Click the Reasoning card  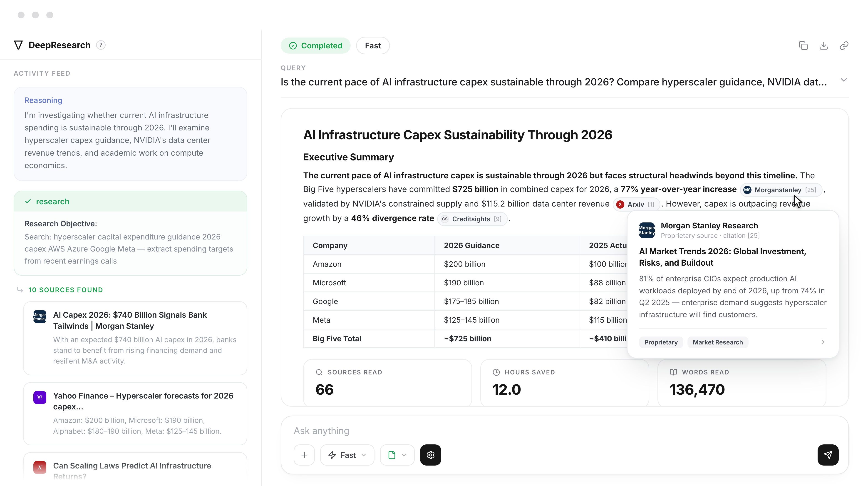130,134
